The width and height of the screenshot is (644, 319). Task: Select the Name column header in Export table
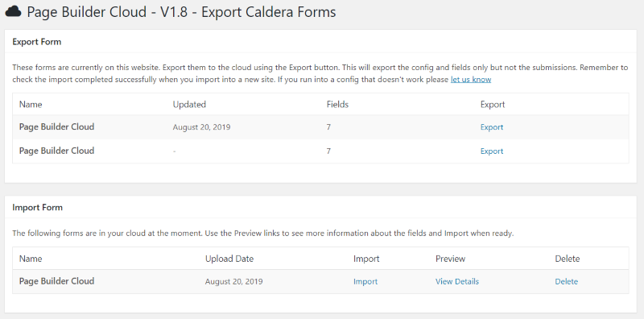pyautogui.click(x=31, y=105)
